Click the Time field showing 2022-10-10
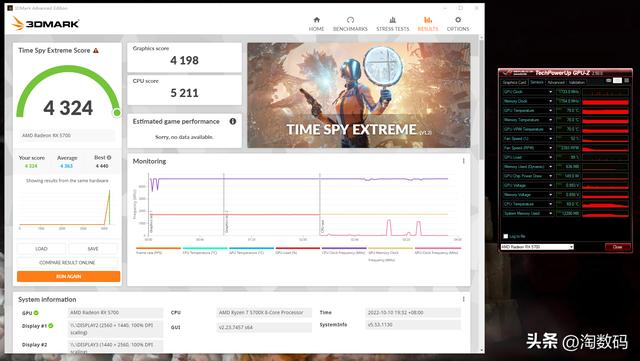This screenshot has width=640, height=361. pos(413,313)
